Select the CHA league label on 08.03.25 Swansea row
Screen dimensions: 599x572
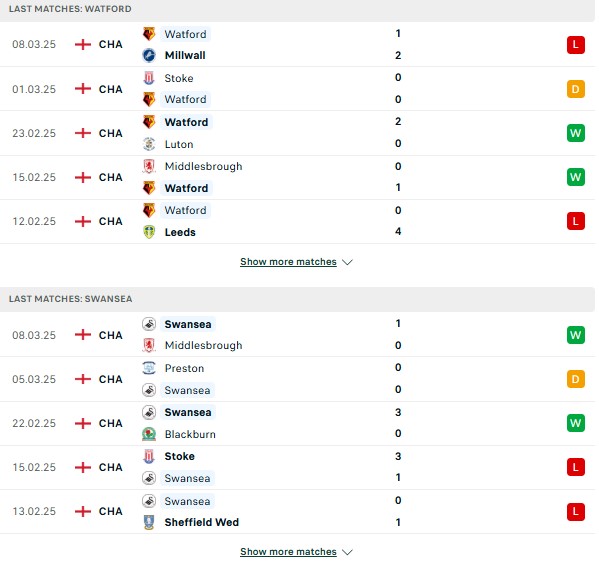point(110,335)
